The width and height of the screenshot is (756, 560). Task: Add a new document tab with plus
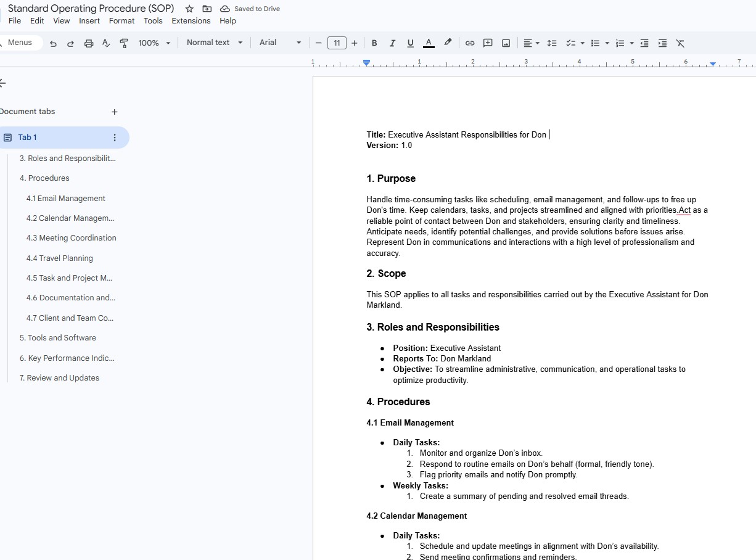click(x=114, y=112)
